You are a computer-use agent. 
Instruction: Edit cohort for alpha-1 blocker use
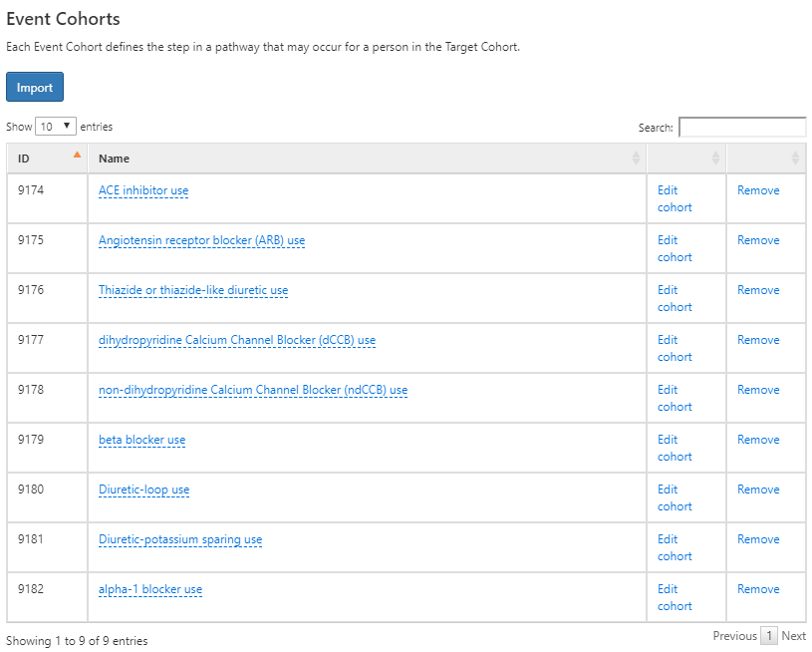click(675, 597)
